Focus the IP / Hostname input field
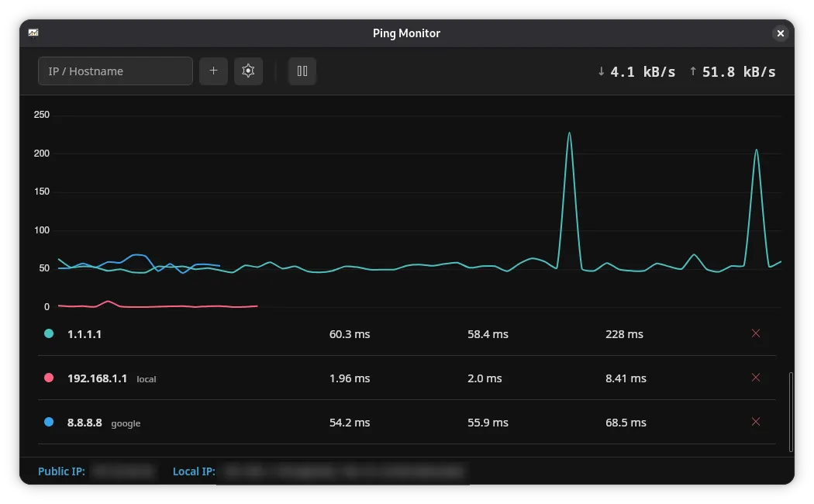Viewport: 814px width, 504px height. 116,71
